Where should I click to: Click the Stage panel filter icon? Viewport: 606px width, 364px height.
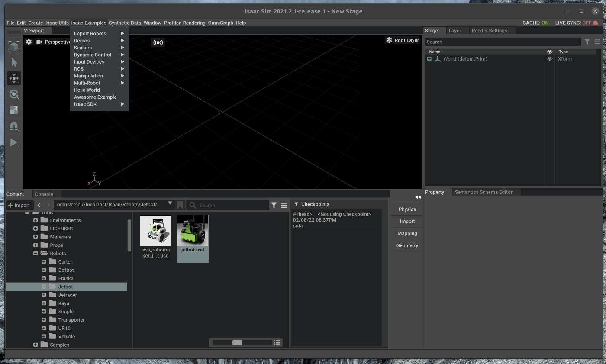click(x=587, y=42)
